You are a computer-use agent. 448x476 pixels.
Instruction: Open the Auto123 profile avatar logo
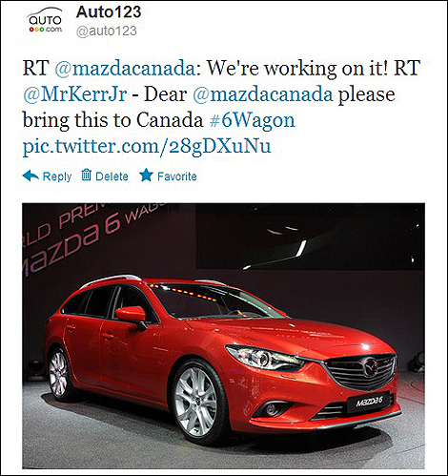(45, 21)
